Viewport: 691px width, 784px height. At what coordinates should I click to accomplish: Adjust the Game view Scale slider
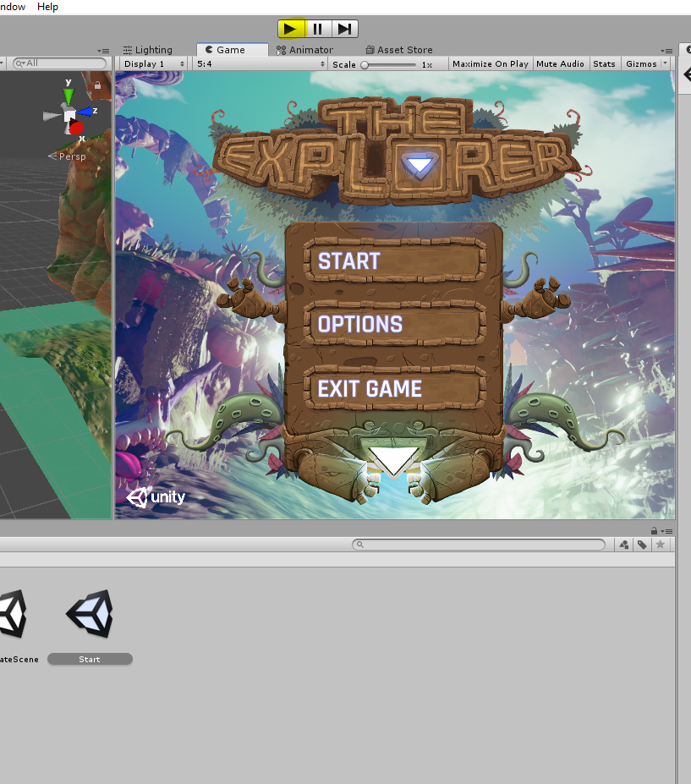pos(388,64)
